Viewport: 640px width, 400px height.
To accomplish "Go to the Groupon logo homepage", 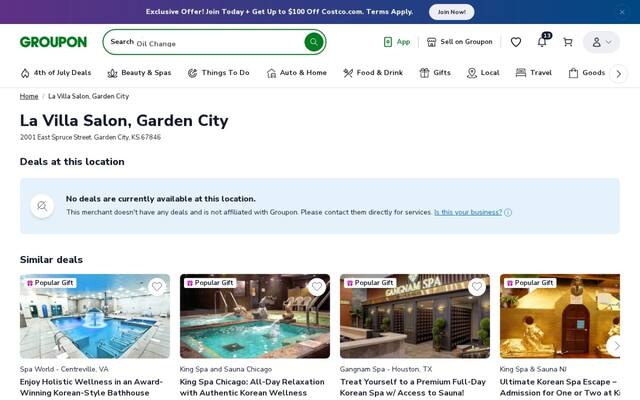I will click(53, 42).
